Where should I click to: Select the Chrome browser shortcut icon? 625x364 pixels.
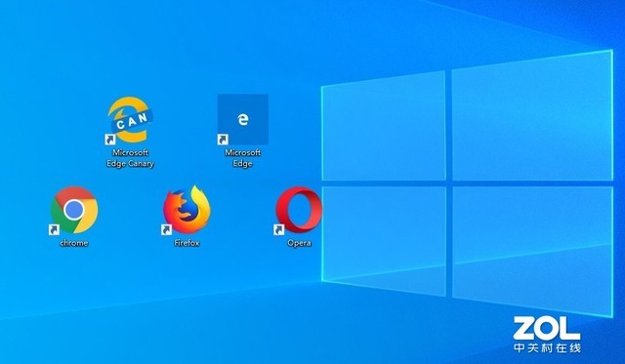coord(74,210)
